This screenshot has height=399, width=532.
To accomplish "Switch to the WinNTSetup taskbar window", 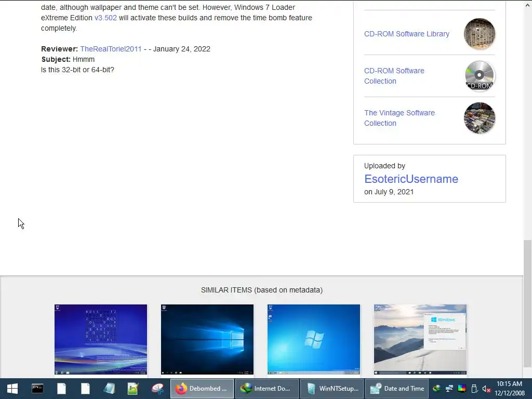I will (x=332, y=389).
